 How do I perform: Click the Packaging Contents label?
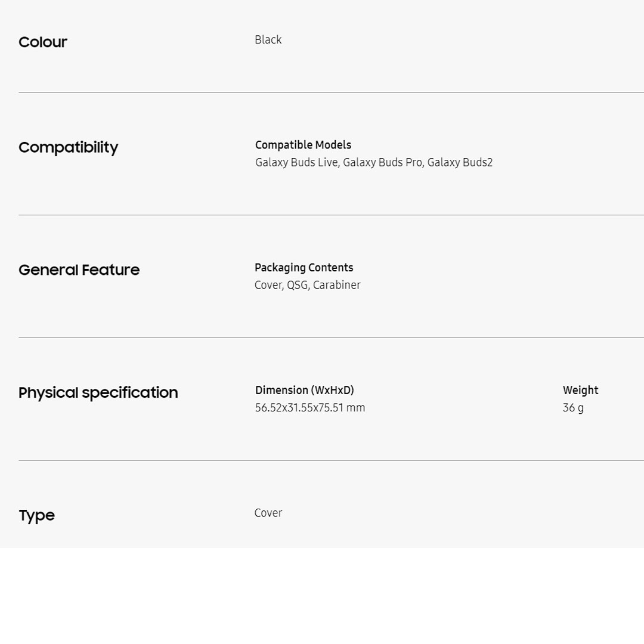point(304,268)
